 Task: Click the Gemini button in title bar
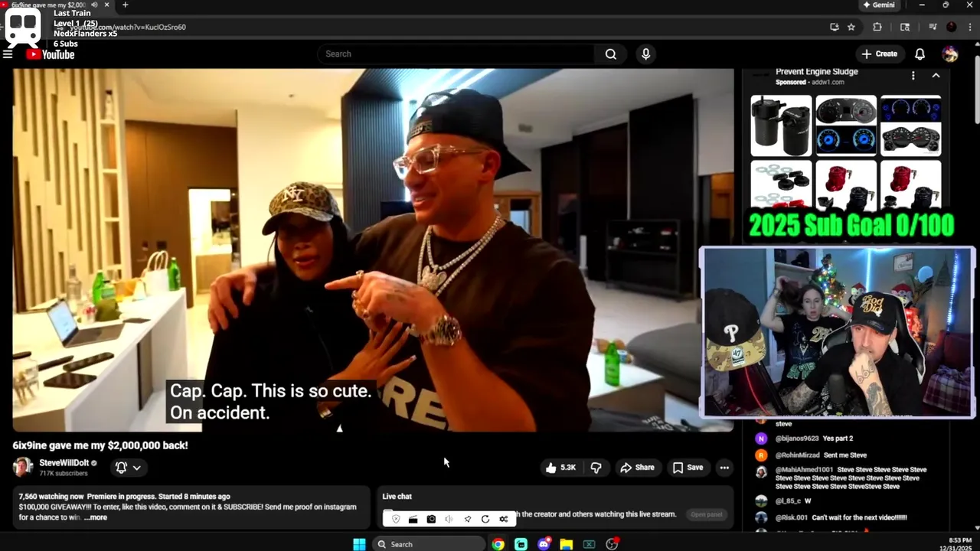(878, 5)
